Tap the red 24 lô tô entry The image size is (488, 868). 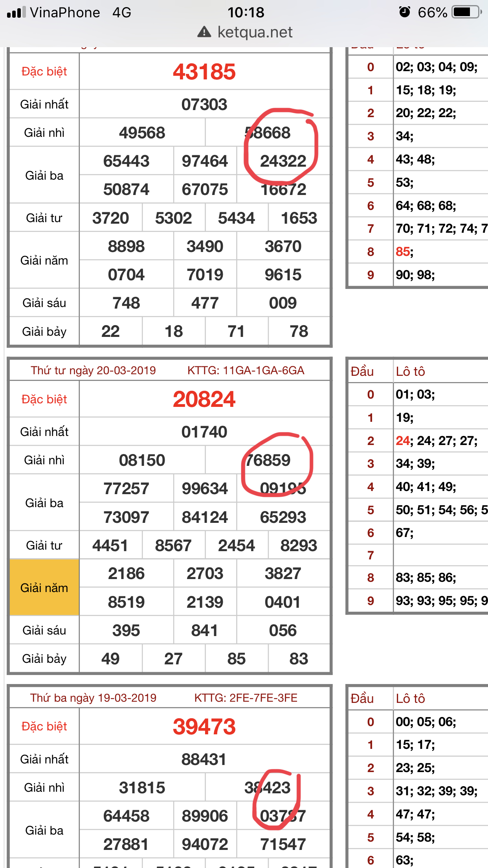pyautogui.click(x=403, y=441)
